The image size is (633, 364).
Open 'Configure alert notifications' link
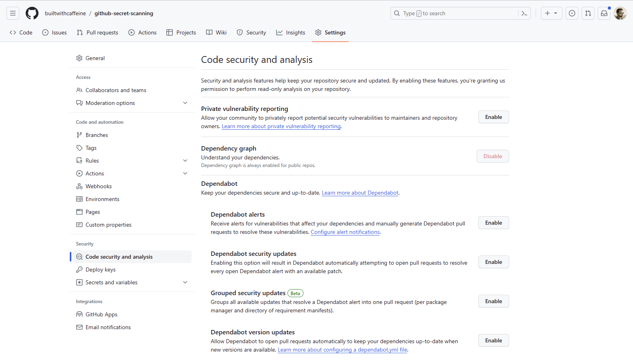click(345, 232)
